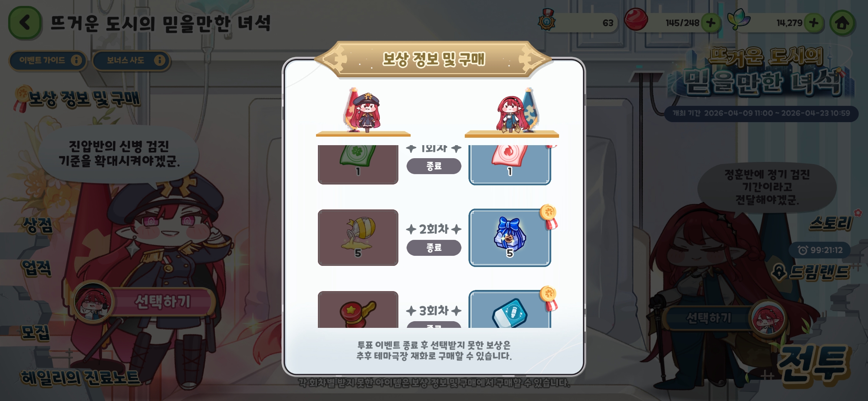Enter the 드림랜드 locked mode
Screen dimensions: 868x401
(811, 272)
